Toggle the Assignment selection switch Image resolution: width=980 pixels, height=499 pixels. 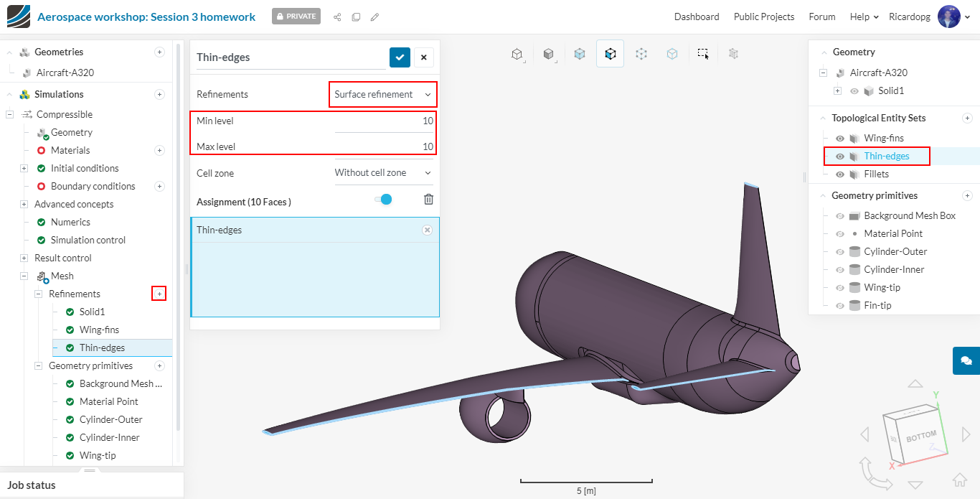tap(384, 200)
